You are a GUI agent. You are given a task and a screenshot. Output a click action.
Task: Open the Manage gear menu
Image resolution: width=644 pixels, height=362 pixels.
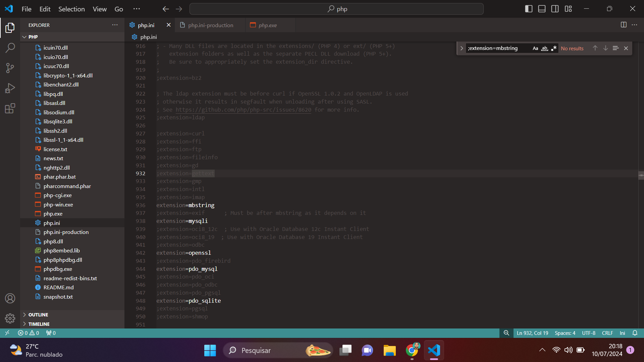[x=10, y=318]
